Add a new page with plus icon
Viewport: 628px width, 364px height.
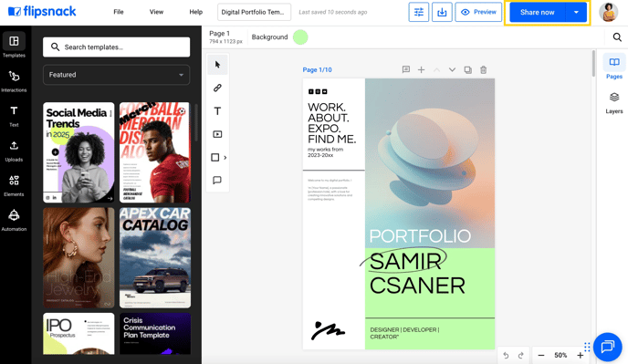tap(422, 69)
